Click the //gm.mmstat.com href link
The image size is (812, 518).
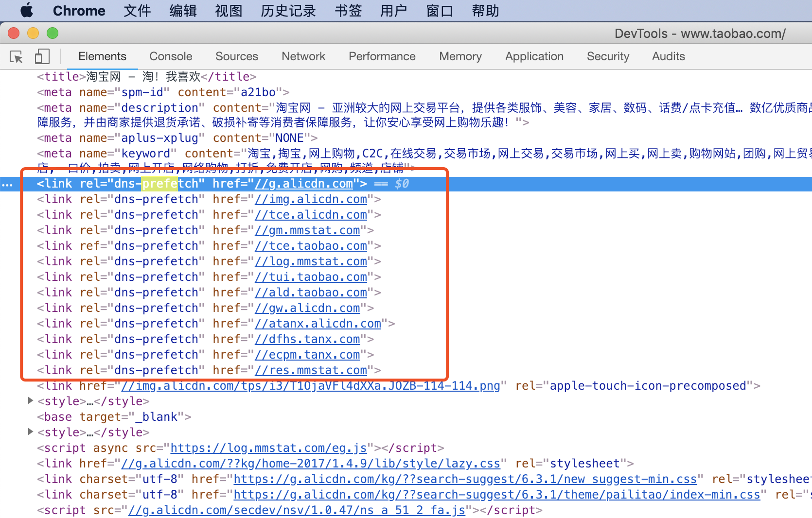tap(307, 230)
